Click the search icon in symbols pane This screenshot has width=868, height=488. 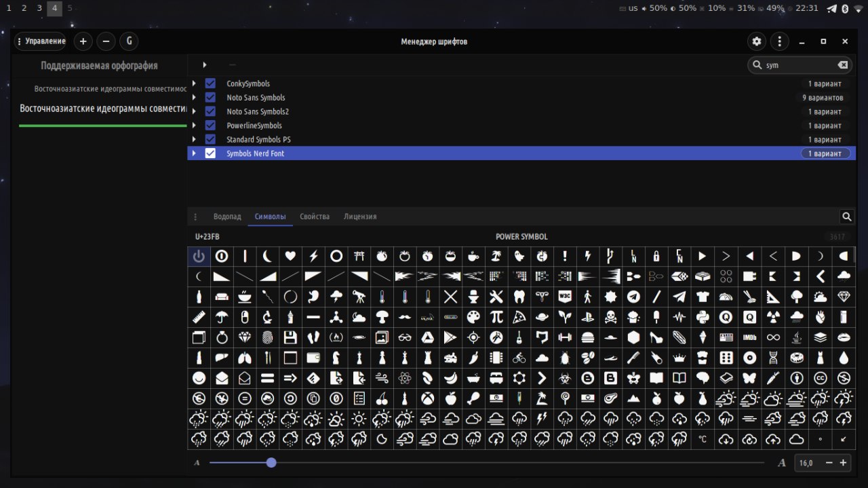tap(846, 217)
